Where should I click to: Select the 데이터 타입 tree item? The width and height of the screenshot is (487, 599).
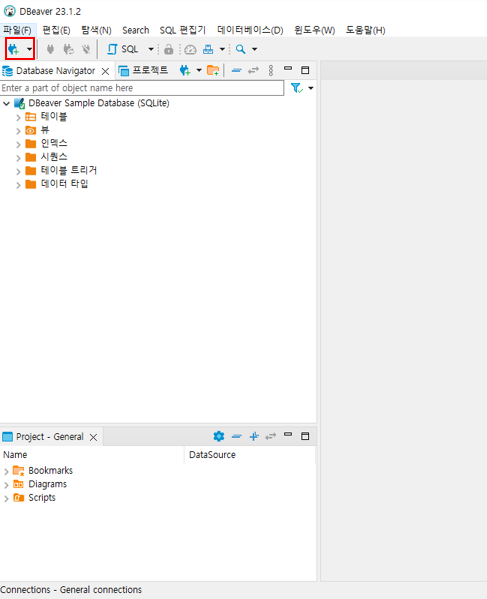click(64, 184)
